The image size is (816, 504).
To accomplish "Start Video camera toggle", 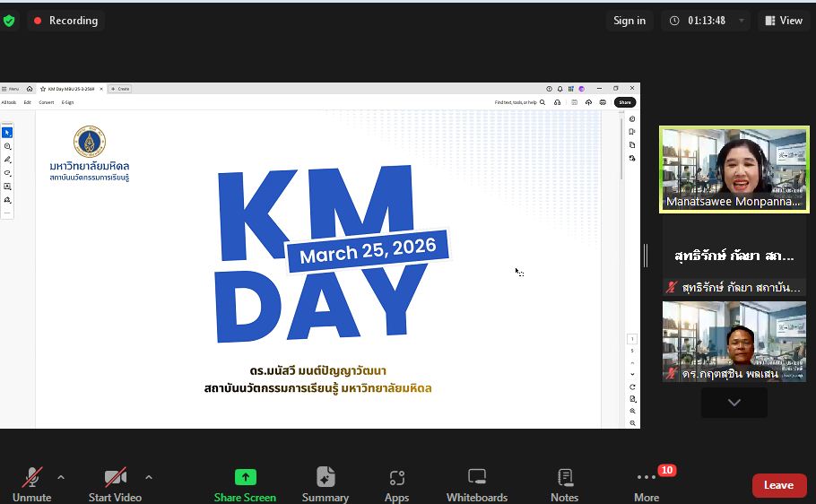I will click(x=115, y=478).
